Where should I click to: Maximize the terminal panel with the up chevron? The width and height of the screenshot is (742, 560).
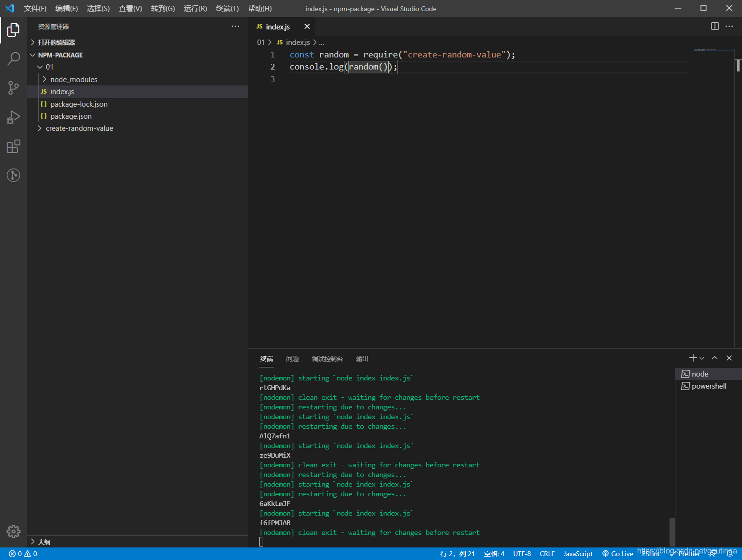715,358
